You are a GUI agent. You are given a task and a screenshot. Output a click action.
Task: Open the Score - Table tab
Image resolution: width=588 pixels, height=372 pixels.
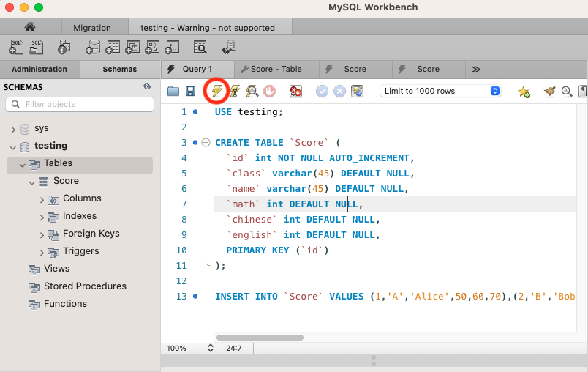276,69
